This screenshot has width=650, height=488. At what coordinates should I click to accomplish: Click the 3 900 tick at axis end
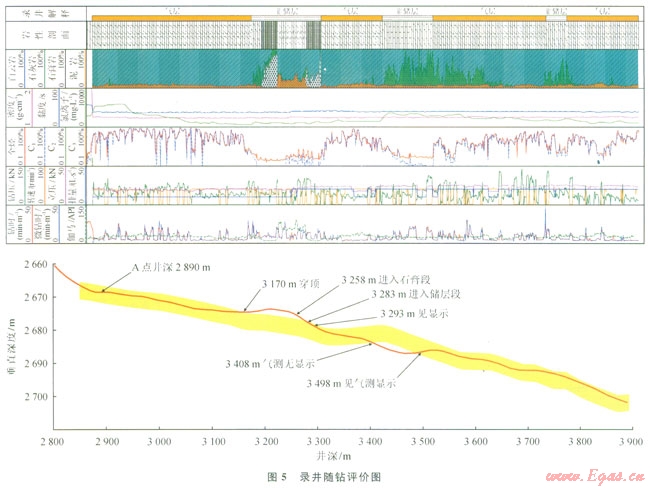(630, 440)
